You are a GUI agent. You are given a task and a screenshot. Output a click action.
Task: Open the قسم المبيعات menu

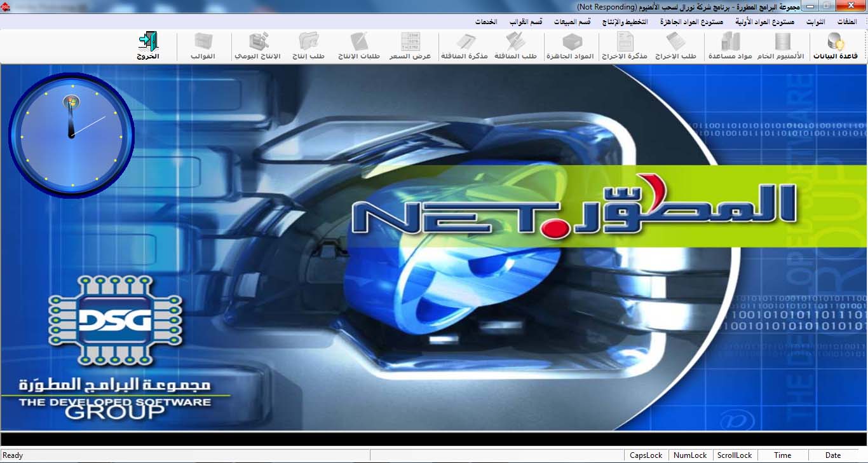click(573, 22)
